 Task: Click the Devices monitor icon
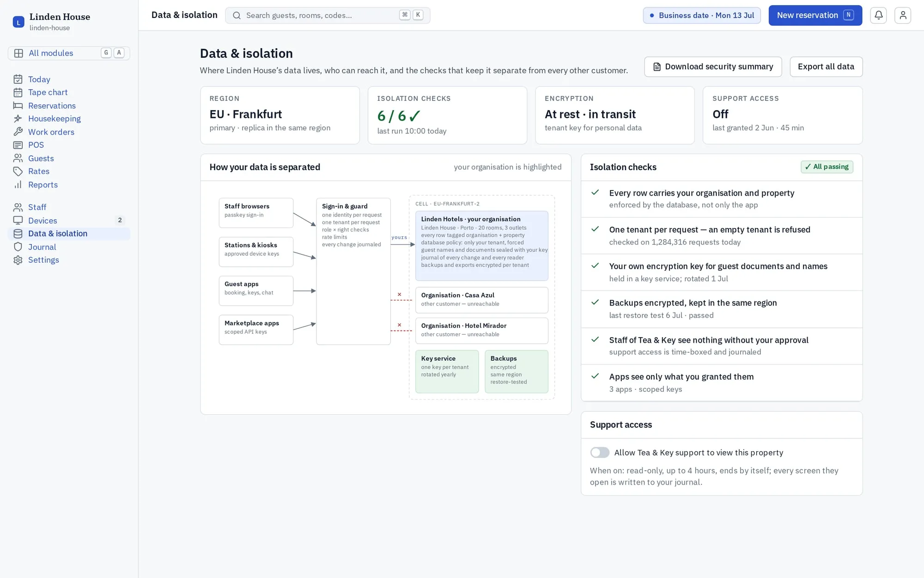click(x=18, y=221)
